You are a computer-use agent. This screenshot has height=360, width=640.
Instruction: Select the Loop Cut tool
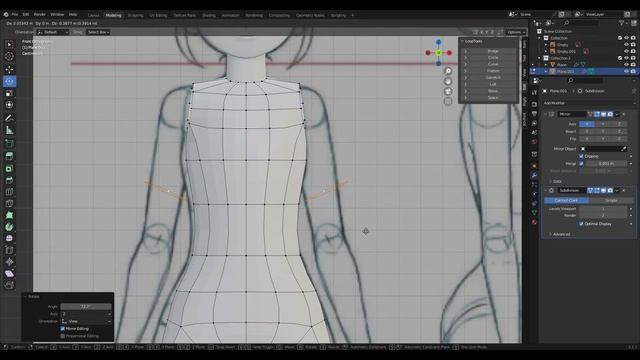(x=9, y=192)
